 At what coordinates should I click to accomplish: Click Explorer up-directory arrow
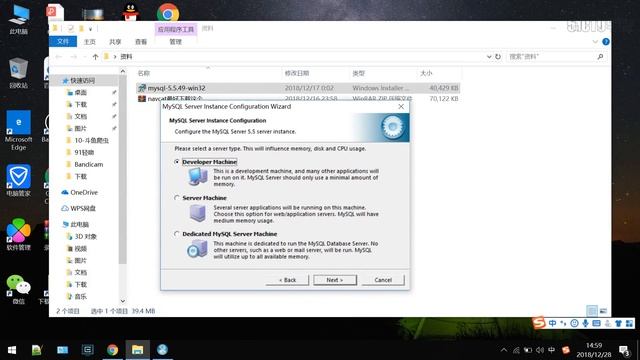(95, 57)
